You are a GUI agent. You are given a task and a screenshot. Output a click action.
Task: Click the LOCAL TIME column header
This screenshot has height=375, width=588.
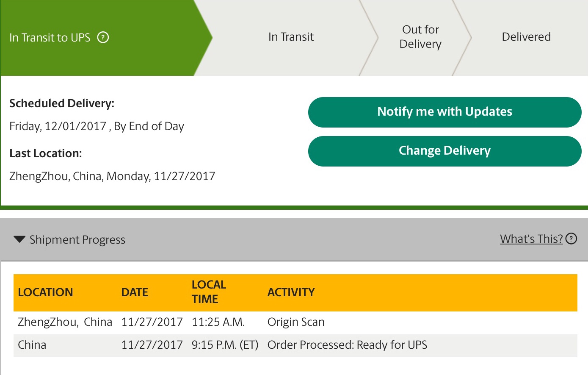[x=209, y=292]
